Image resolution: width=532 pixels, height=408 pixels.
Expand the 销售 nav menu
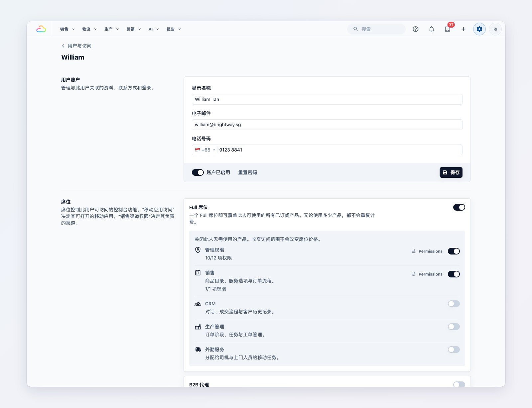click(x=67, y=29)
